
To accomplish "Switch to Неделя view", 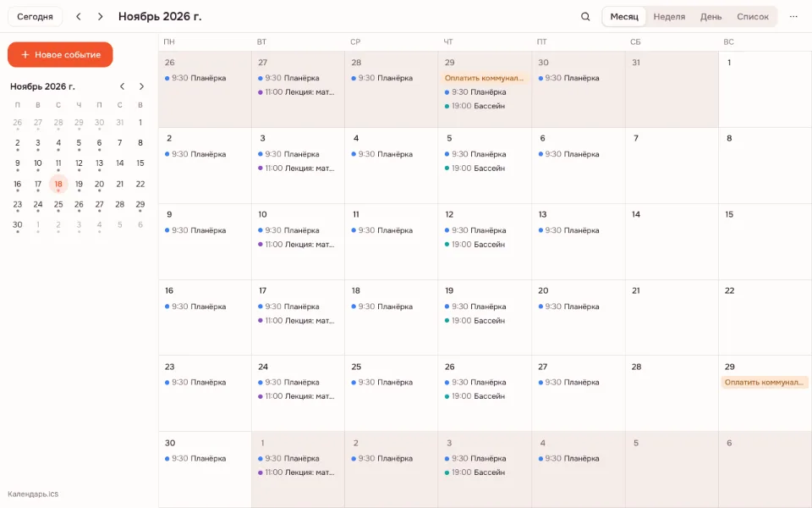I will 669,17.
